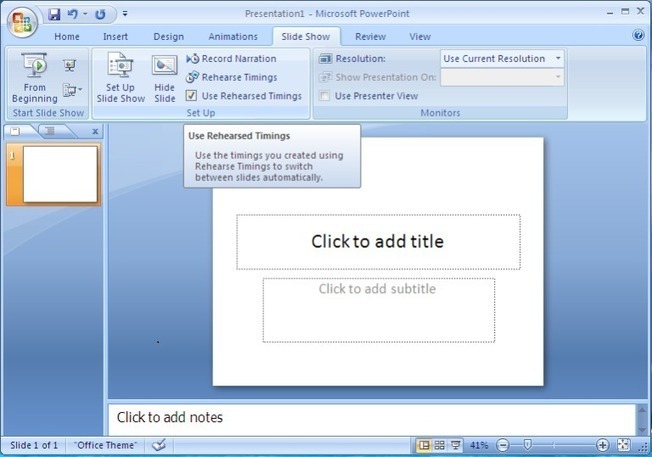Open Customize Quick Access Toolbar dropdown

pyautogui.click(x=125, y=14)
